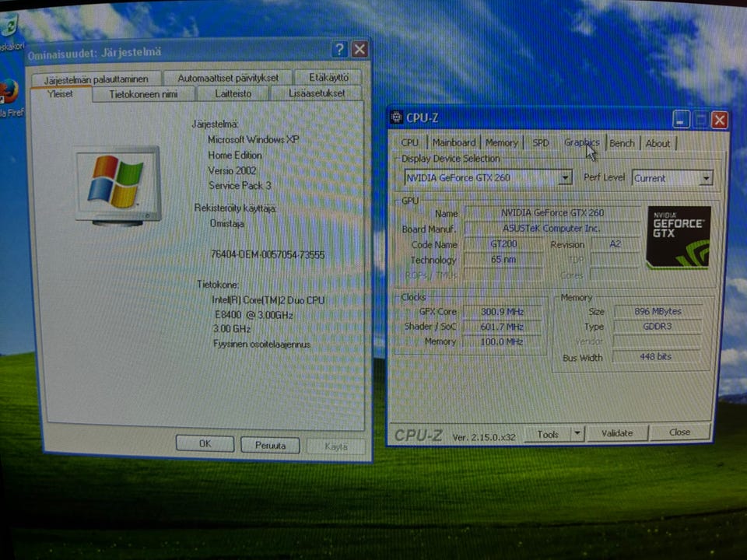Click the 65 nm technology value

pyautogui.click(x=503, y=260)
